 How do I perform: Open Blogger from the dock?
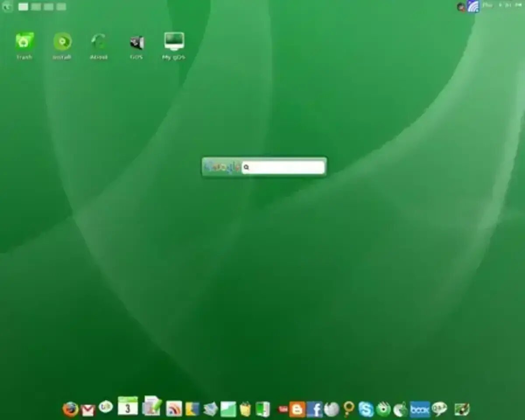(x=297, y=409)
